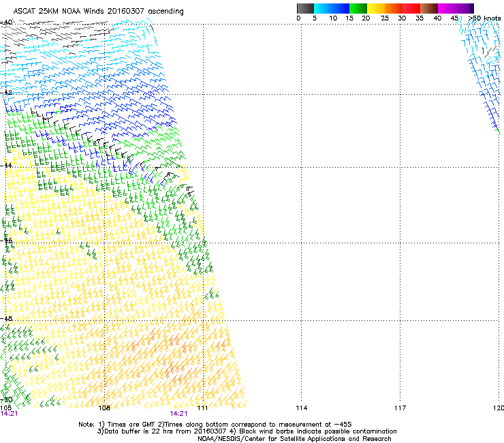Click the -42 latitude axis label
The width and height of the screenshot is (504, 443).
pyautogui.click(x=6, y=92)
